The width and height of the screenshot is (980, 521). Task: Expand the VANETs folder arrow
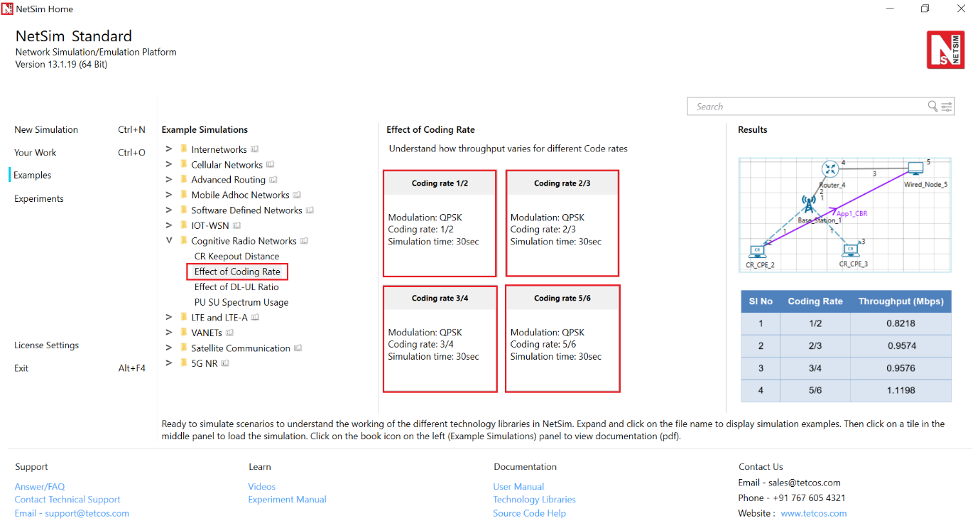tap(169, 333)
